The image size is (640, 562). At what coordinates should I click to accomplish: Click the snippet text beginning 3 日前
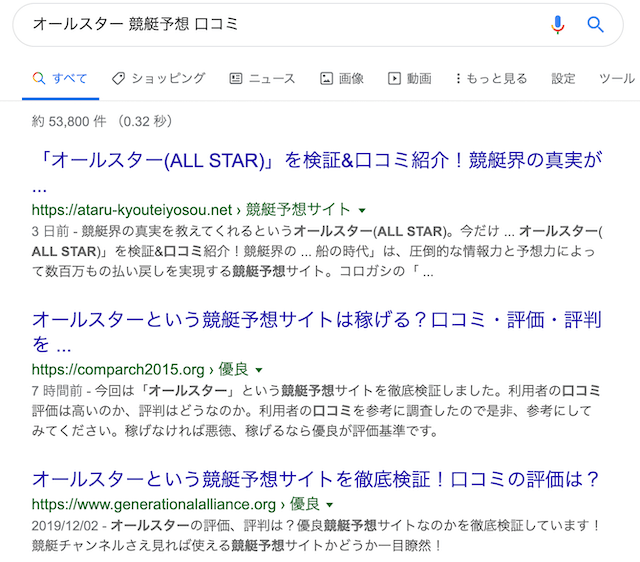(x=317, y=251)
